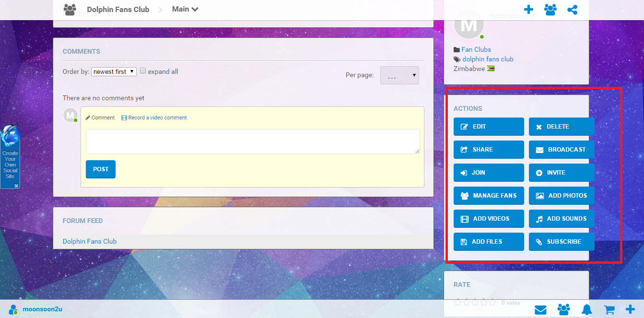644x318 pixels.
Task: Click into the comment text area
Action: [253, 141]
